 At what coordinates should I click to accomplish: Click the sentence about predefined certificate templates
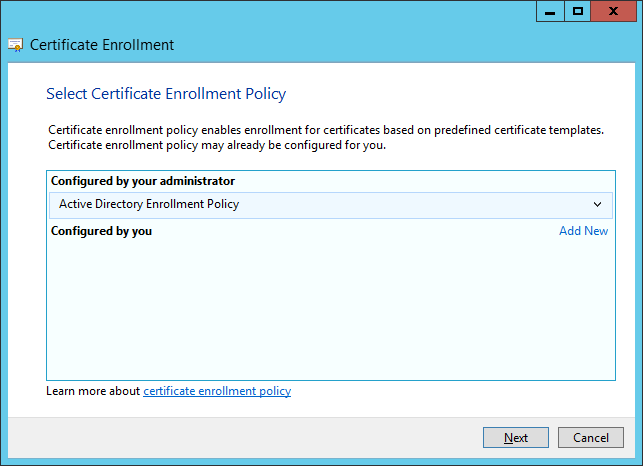[326, 130]
